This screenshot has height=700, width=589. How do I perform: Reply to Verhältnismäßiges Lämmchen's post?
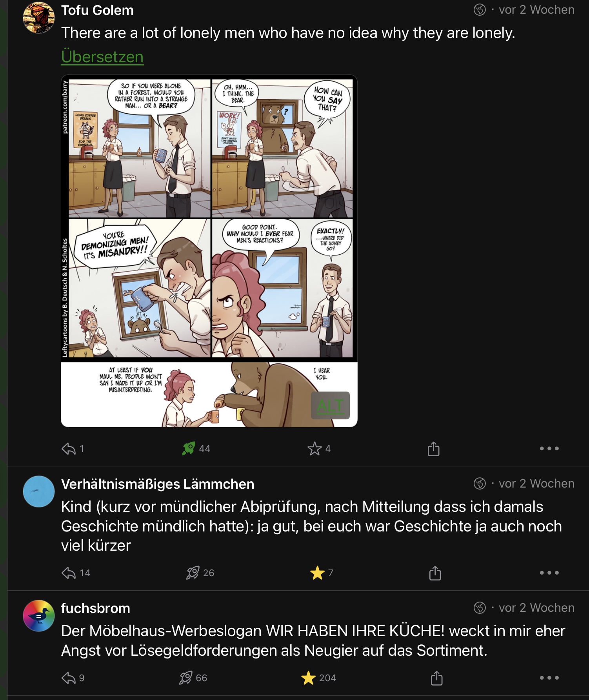click(69, 573)
